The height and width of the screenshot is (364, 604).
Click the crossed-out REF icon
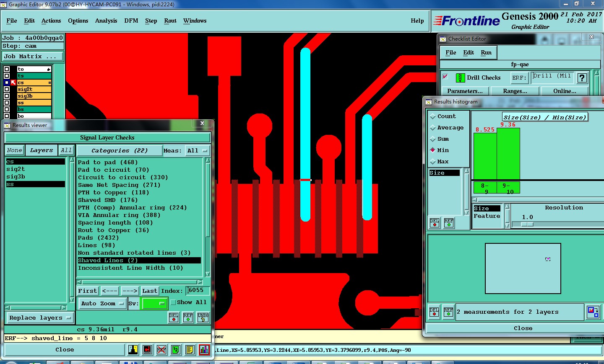(x=161, y=350)
